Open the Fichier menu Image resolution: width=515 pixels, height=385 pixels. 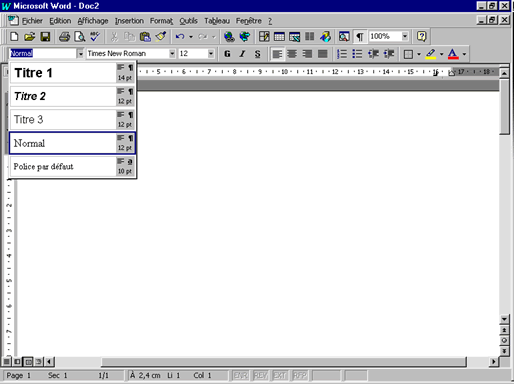click(x=32, y=21)
